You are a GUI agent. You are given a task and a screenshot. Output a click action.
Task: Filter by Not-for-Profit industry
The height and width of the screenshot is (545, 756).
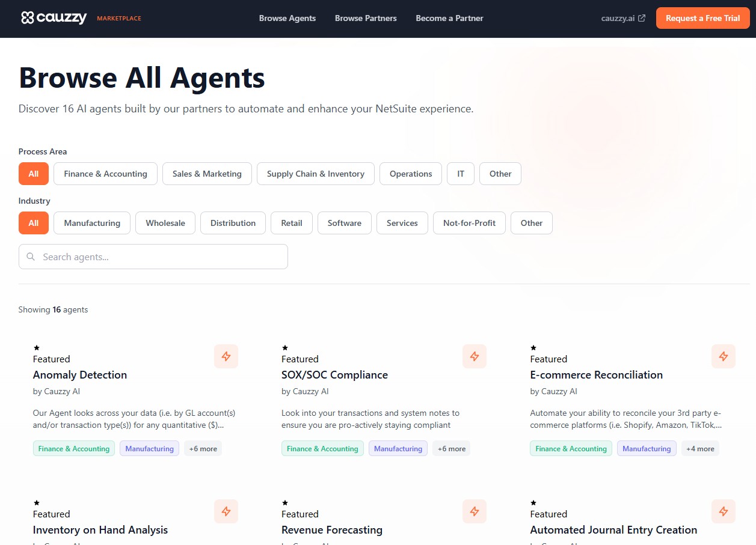coord(469,223)
